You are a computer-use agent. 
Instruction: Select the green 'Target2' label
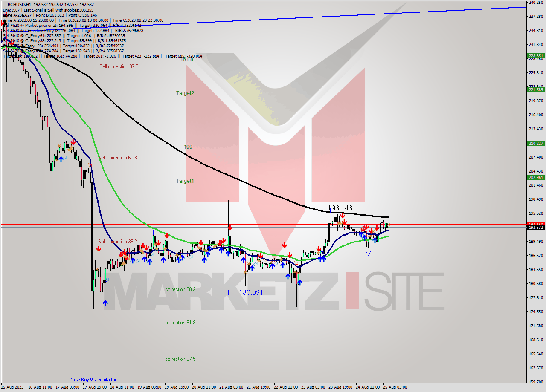pyautogui.click(x=185, y=93)
